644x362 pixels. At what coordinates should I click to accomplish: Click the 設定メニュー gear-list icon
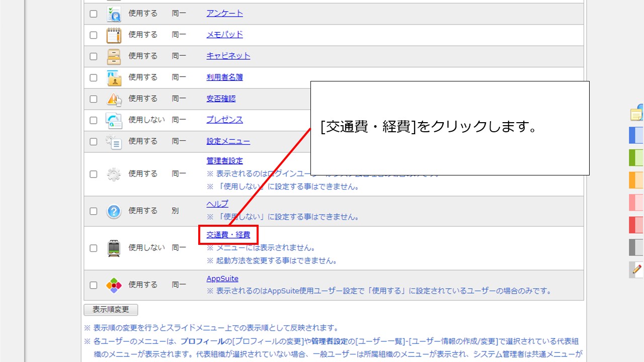coord(114,142)
